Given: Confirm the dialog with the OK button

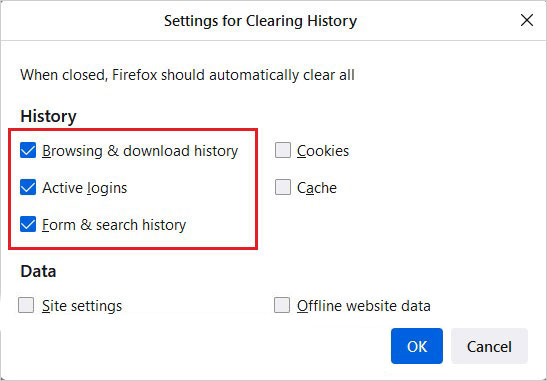Looking at the screenshot, I should (417, 346).
